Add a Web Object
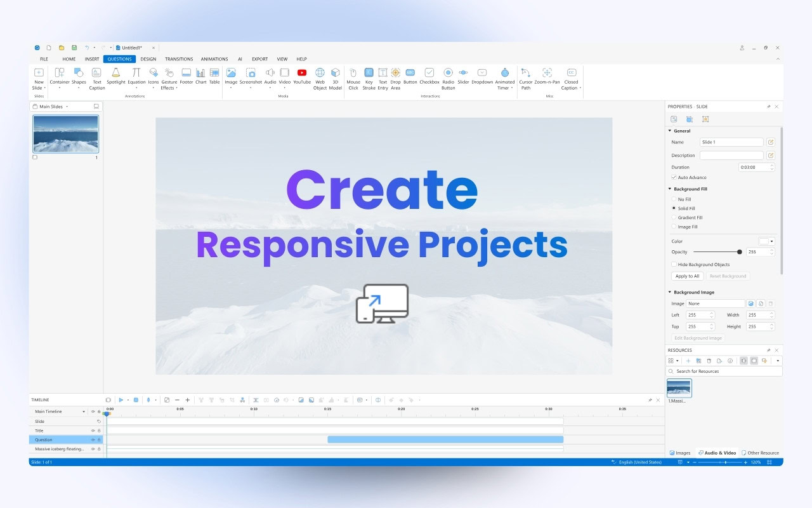 coord(320,79)
